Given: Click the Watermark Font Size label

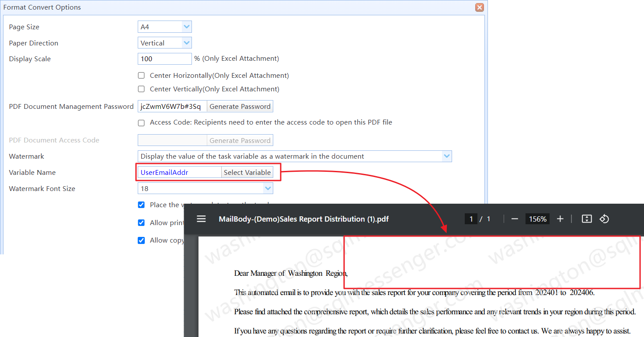Looking at the screenshot, I should coord(42,188).
